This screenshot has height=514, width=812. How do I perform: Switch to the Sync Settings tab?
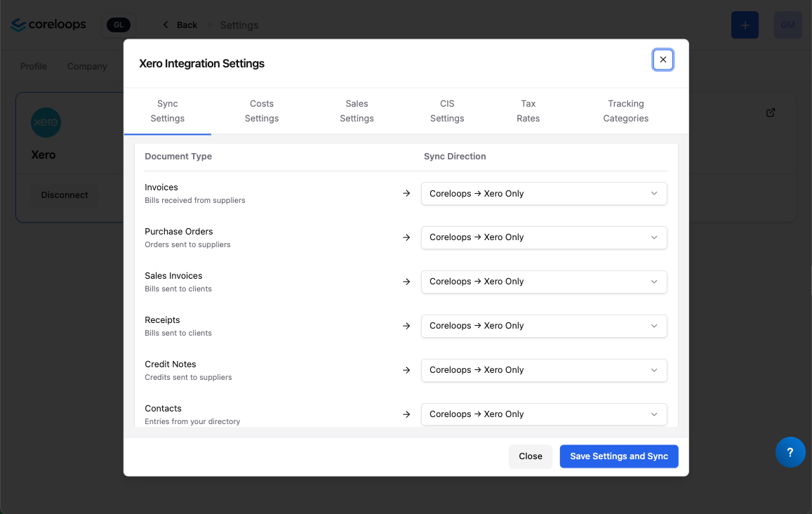pyautogui.click(x=167, y=111)
